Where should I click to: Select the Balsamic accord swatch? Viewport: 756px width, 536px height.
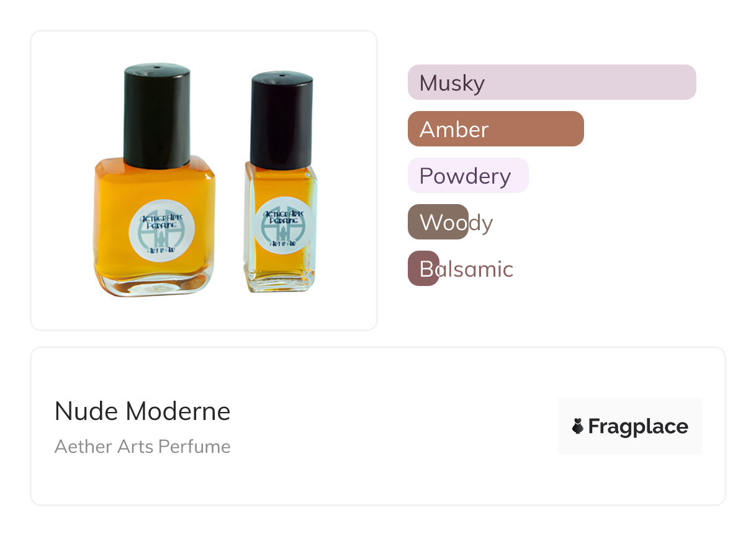point(423,269)
